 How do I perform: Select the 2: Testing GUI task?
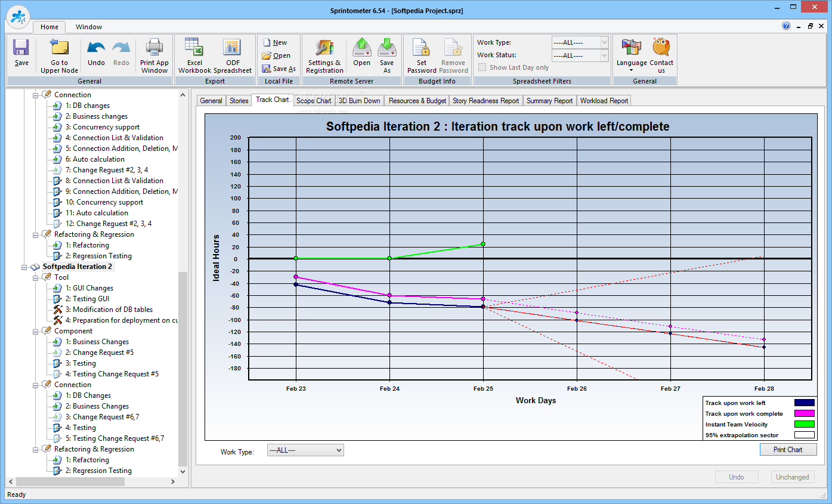(87, 299)
